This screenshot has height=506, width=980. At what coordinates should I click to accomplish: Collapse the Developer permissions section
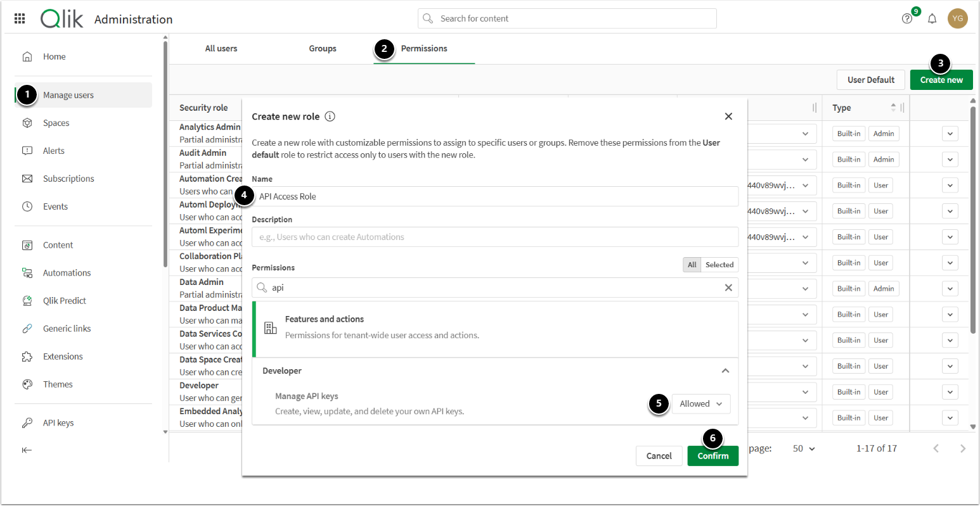click(725, 371)
